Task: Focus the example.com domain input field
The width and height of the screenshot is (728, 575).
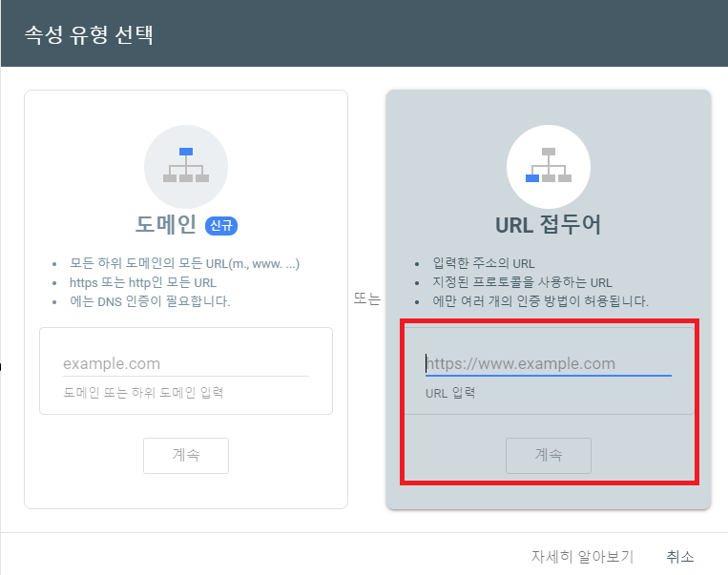Action: (x=186, y=364)
